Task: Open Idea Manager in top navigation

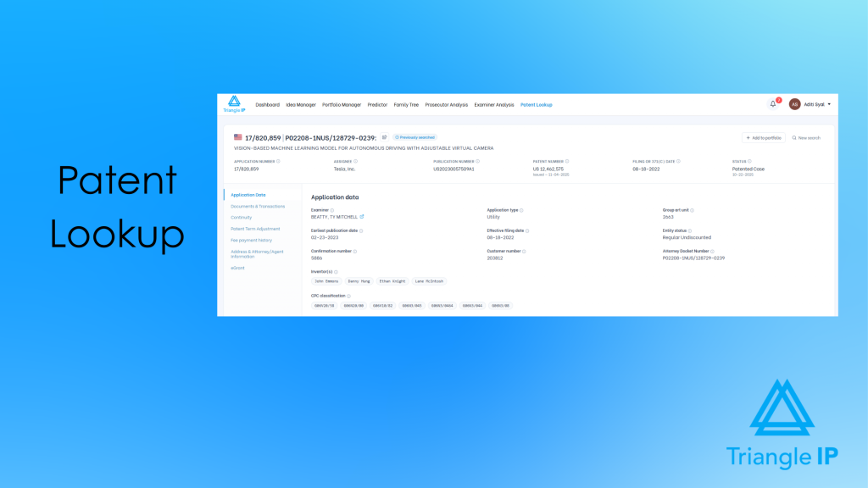Action: tap(301, 104)
